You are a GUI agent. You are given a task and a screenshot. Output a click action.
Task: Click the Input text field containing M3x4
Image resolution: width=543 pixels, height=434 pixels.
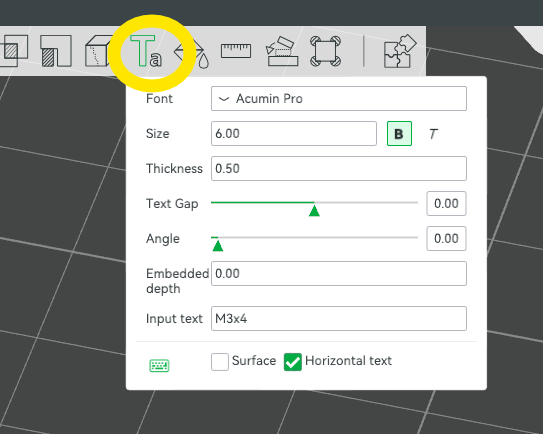pyautogui.click(x=339, y=319)
